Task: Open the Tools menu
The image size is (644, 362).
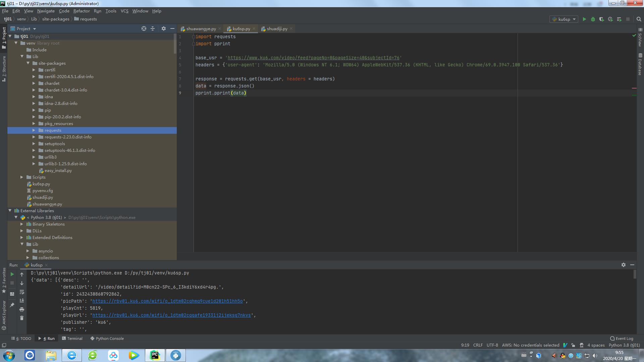Action: (x=111, y=11)
